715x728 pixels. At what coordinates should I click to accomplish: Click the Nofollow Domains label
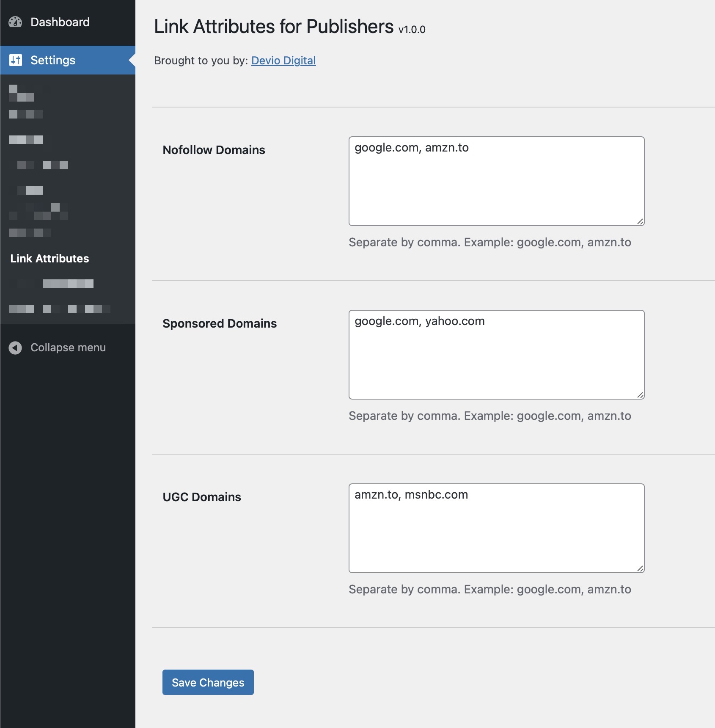[x=214, y=150]
